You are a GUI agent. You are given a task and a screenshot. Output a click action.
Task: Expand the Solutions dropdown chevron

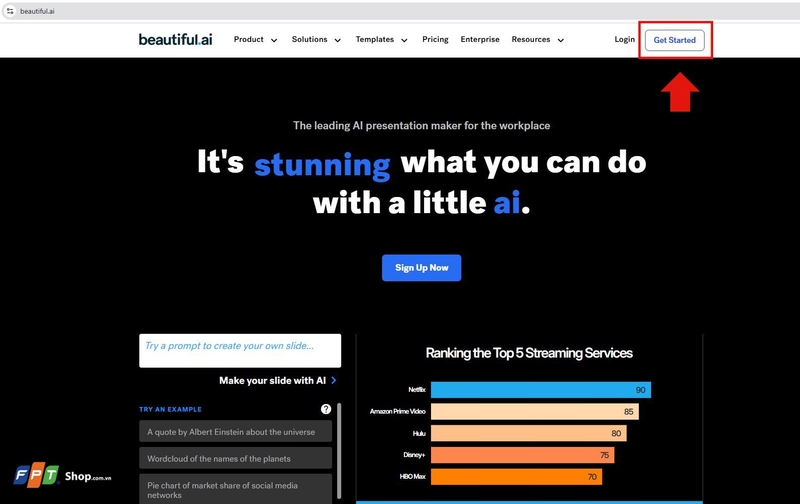[338, 40]
